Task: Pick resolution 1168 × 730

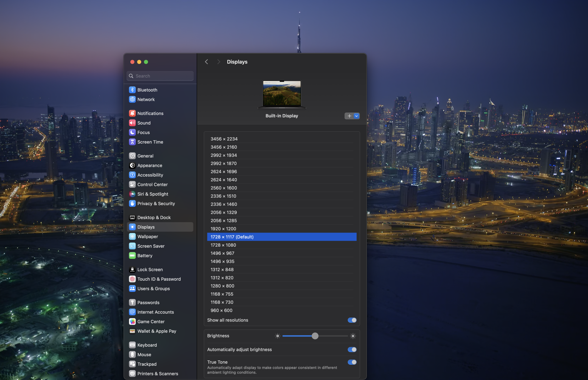Action: click(282, 302)
